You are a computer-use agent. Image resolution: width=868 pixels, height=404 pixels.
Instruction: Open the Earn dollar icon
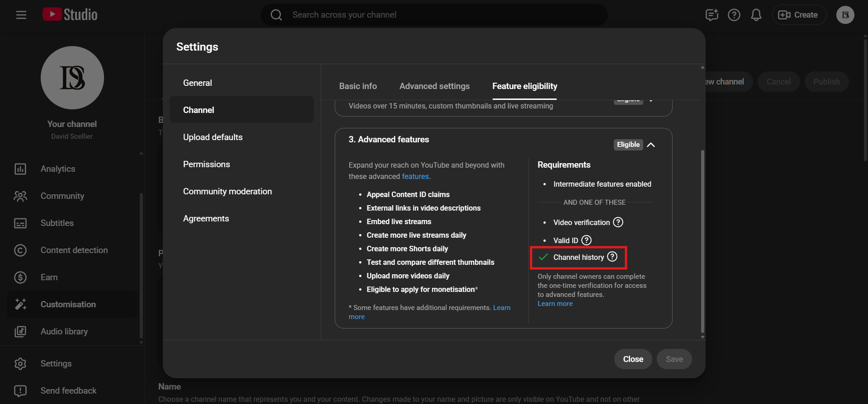click(20, 277)
